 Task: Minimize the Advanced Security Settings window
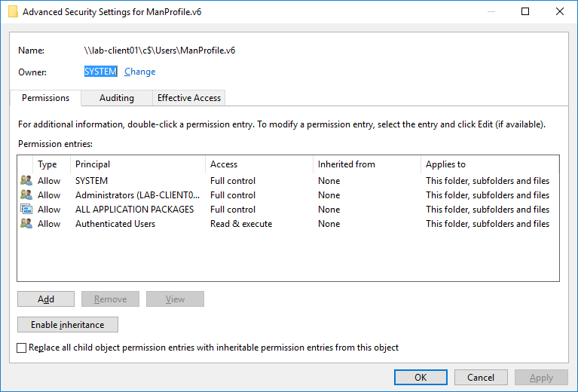tap(491, 11)
